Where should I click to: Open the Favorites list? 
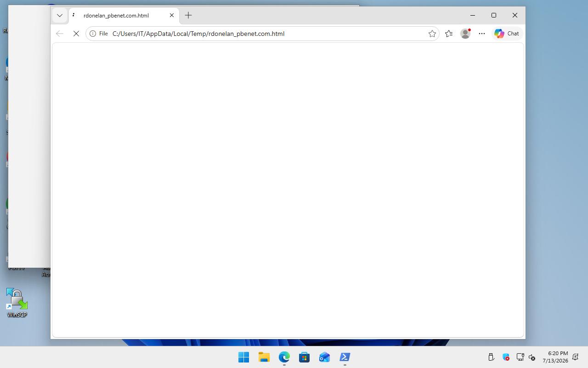click(x=449, y=34)
